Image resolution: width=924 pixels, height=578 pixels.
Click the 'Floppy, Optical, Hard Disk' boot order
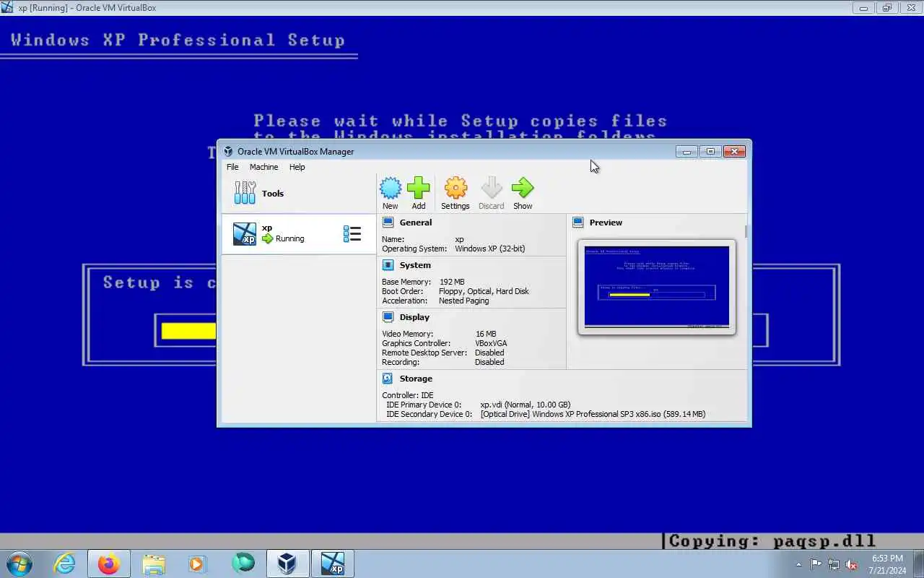point(484,291)
